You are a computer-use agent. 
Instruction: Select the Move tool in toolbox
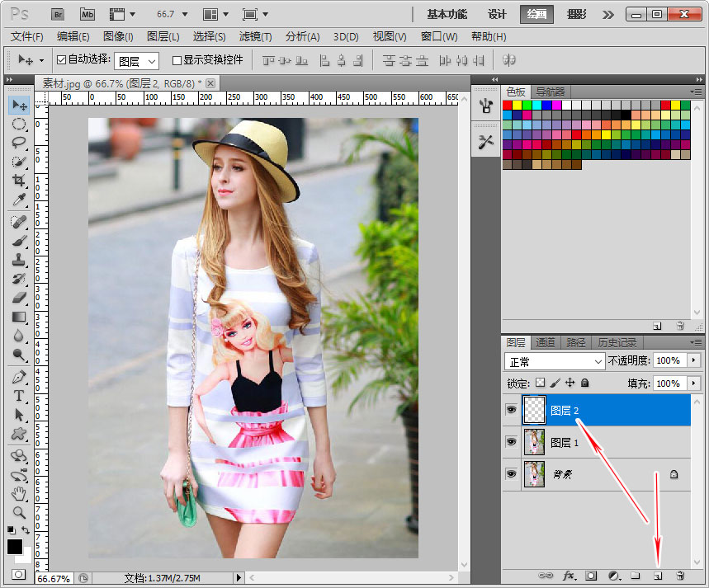[x=19, y=106]
